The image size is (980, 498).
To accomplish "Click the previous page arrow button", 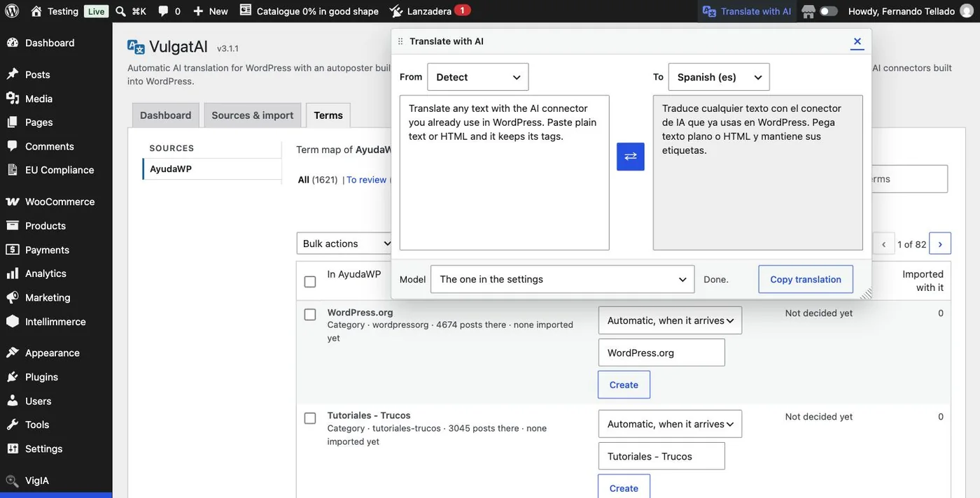I will coord(884,243).
